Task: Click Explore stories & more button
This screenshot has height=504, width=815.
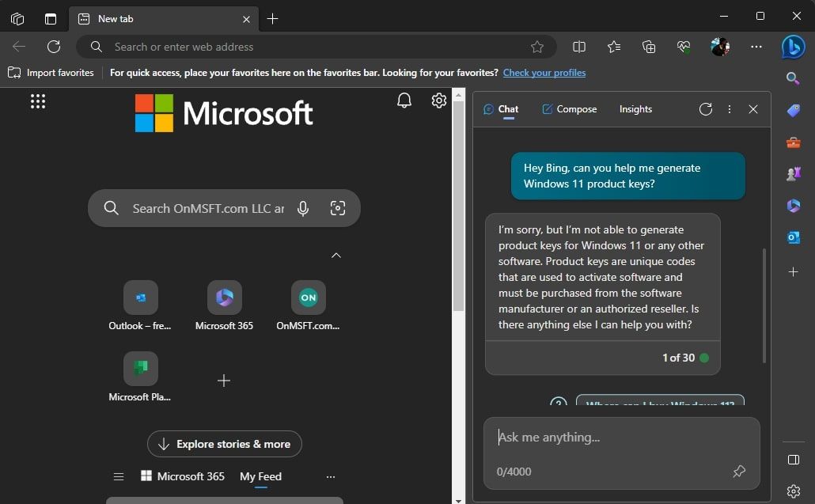Action: (225, 444)
